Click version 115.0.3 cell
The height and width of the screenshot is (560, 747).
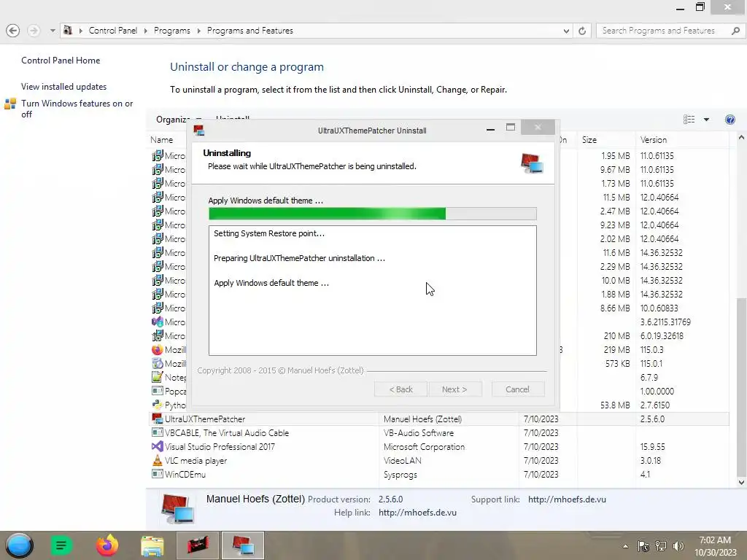[651, 349]
